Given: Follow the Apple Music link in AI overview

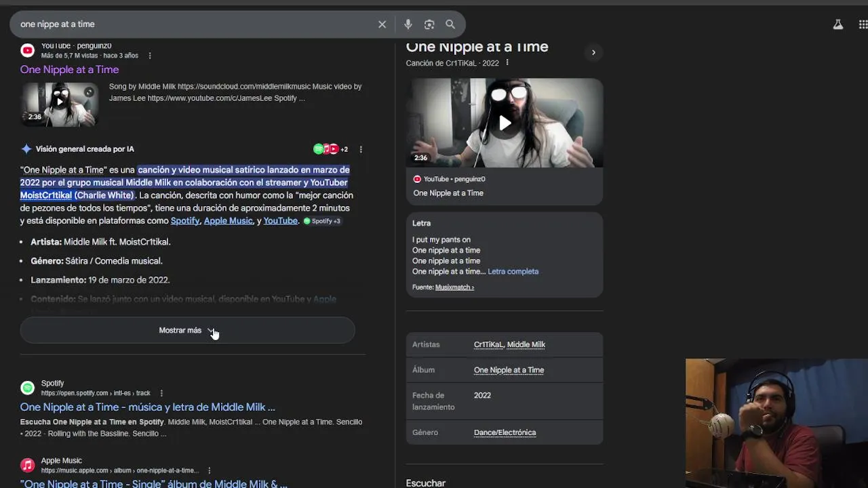Looking at the screenshot, I should [228, 221].
